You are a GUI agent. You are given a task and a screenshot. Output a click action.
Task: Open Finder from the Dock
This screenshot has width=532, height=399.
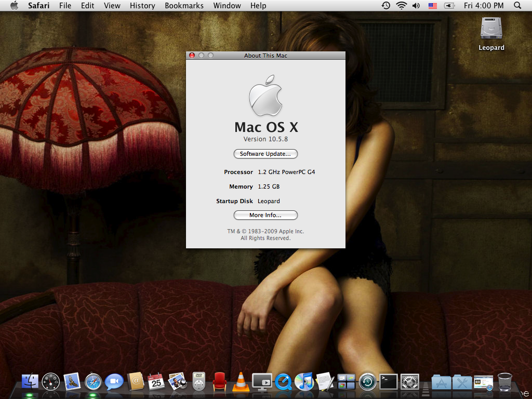30,382
